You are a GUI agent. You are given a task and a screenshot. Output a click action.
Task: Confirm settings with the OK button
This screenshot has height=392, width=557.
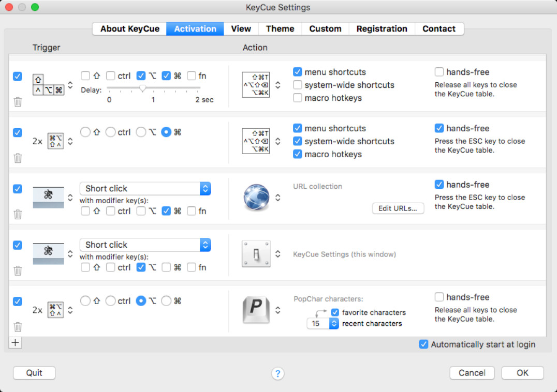point(522,373)
